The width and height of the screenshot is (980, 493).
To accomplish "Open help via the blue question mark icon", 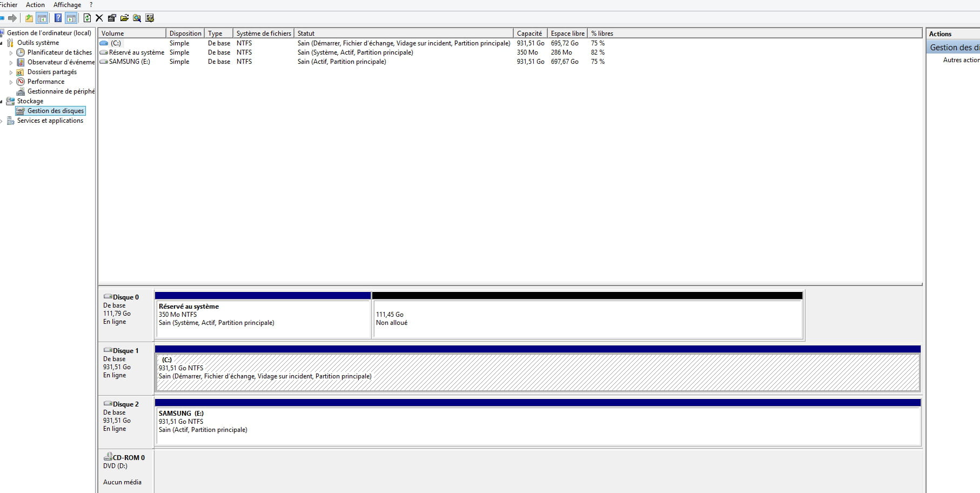I will tap(58, 18).
